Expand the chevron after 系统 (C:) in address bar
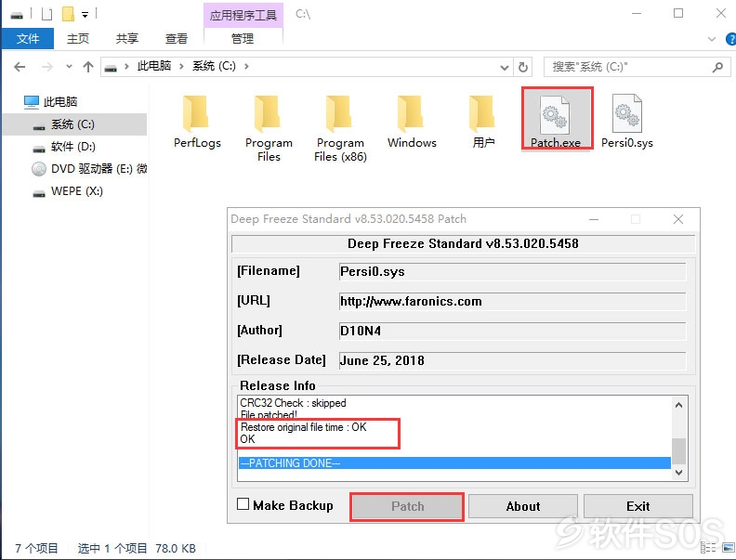 tap(246, 67)
